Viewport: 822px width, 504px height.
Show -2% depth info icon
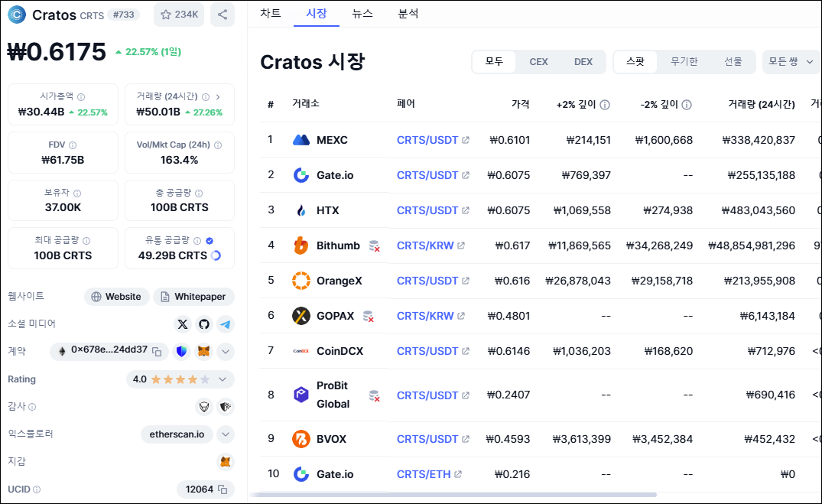click(687, 105)
